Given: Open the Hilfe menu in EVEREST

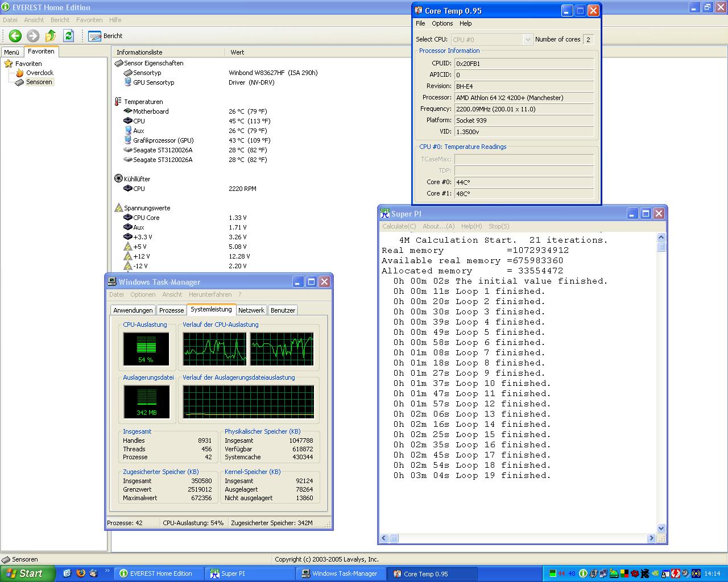Looking at the screenshot, I should [x=115, y=20].
